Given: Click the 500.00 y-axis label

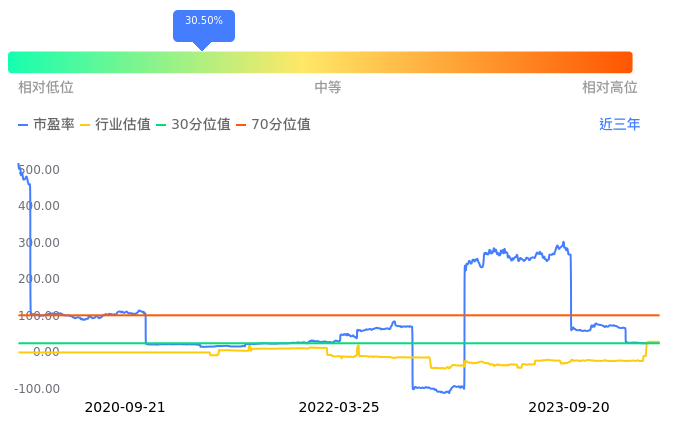Looking at the screenshot, I should pos(40,170).
